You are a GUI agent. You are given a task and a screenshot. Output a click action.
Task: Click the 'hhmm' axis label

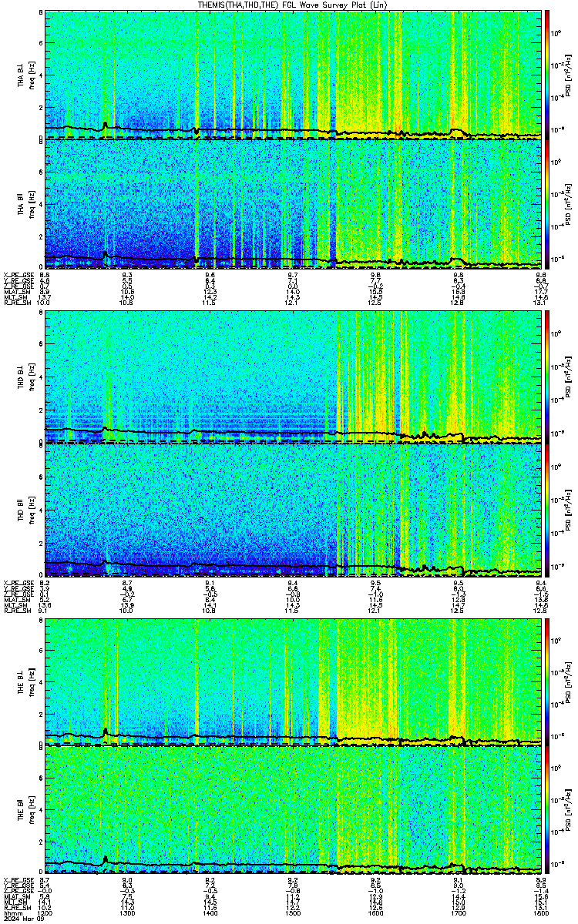[x=12, y=913]
